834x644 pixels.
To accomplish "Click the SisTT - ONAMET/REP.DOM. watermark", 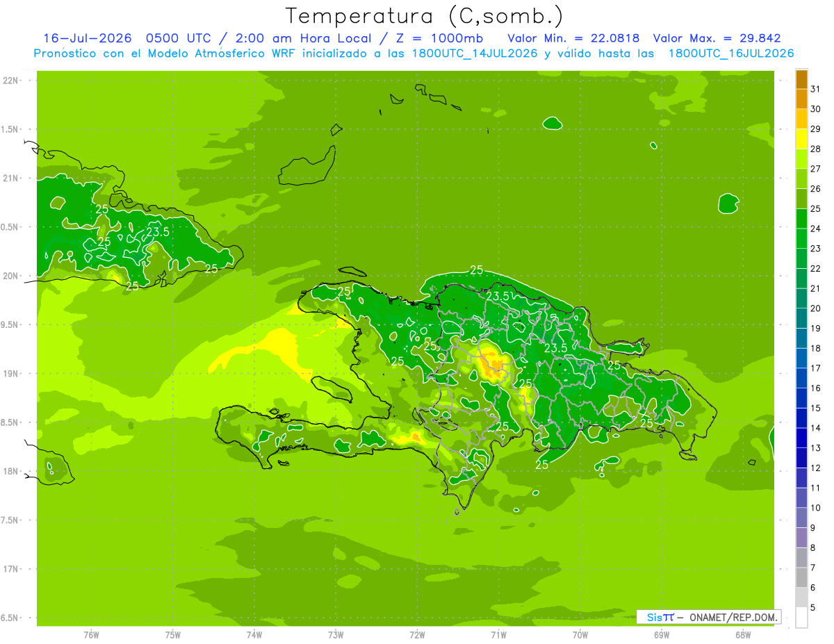I will pos(708,617).
